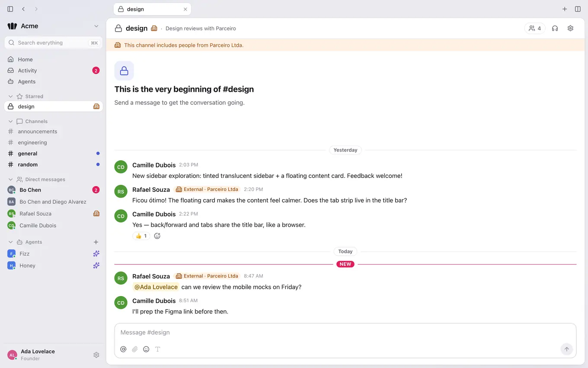Toggle text formatting icon in composer
This screenshot has width=588, height=368.
point(158,349)
